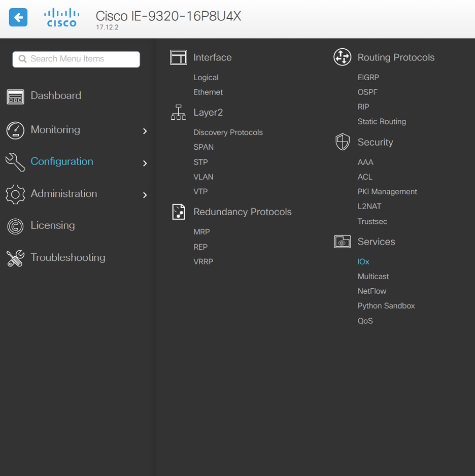
Task: Click the Dashboard icon in sidebar
Action: [15, 97]
